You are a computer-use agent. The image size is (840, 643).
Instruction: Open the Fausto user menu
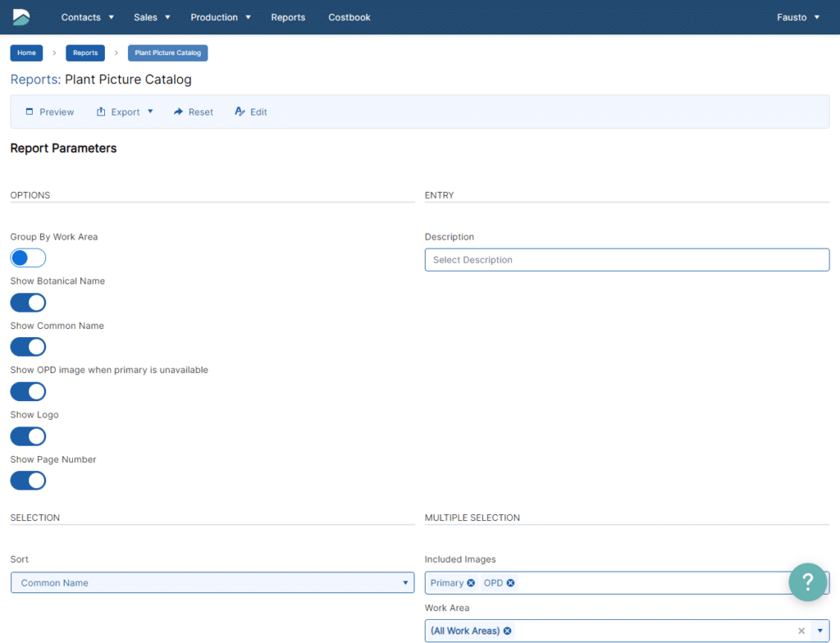coord(798,17)
